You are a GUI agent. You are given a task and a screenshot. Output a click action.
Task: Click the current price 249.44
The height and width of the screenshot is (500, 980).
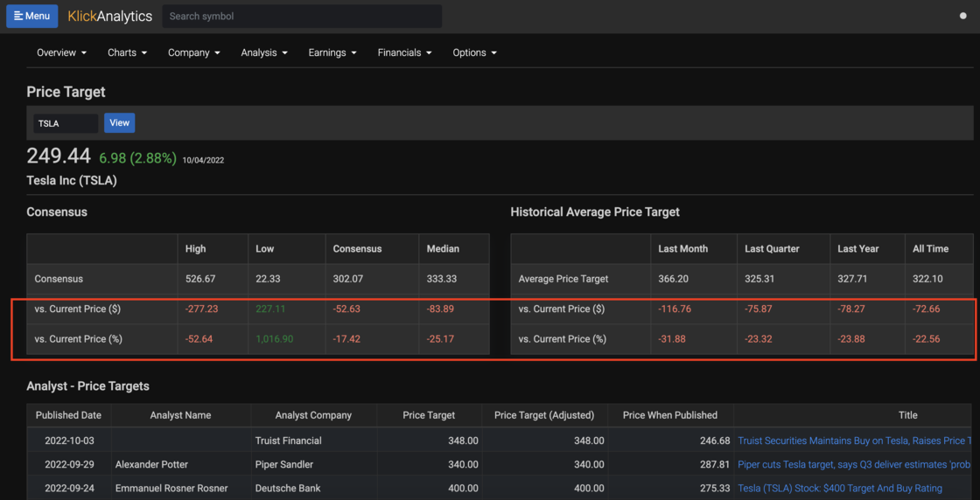pos(59,156)
